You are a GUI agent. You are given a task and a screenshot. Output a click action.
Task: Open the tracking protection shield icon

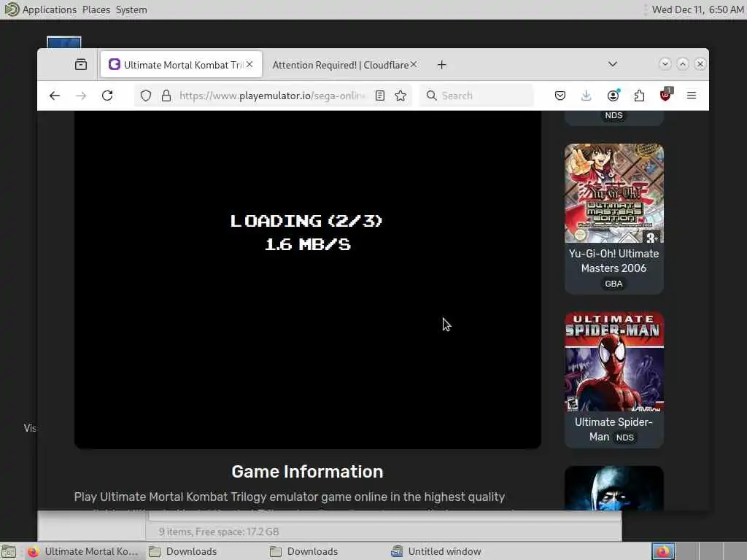[x=146, y=96]
